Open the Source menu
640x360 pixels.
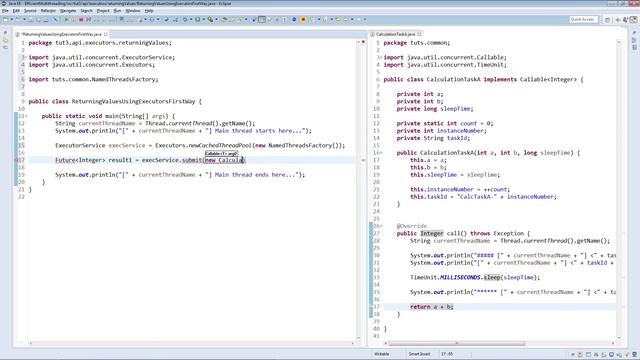click(x=30, y=11)
